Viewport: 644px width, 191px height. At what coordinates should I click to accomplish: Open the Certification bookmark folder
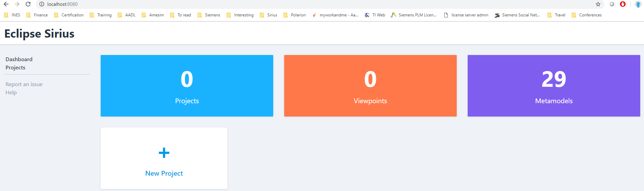pos(69,15)
